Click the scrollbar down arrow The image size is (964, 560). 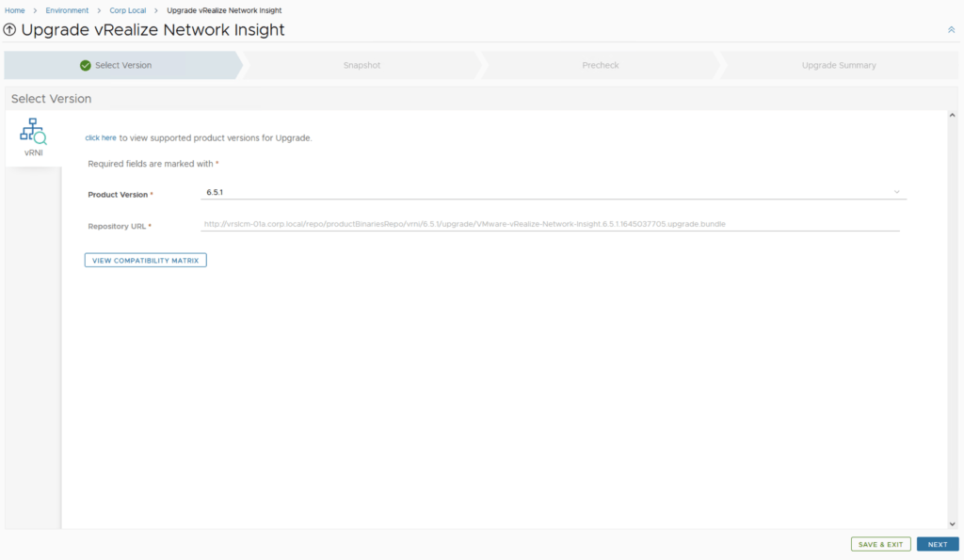[952, 523]
